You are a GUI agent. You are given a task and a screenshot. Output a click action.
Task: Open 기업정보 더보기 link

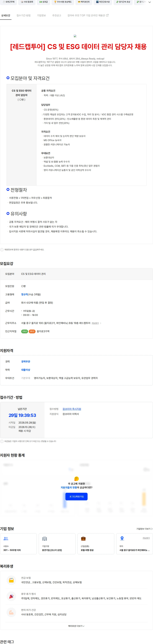coord(144,529)
